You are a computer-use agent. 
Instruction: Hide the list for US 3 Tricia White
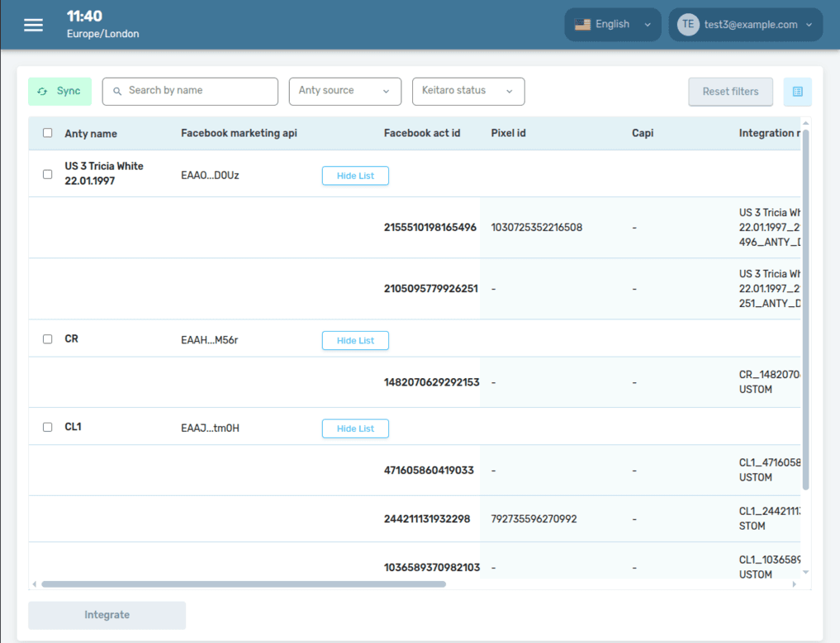(x=355, y=176)
